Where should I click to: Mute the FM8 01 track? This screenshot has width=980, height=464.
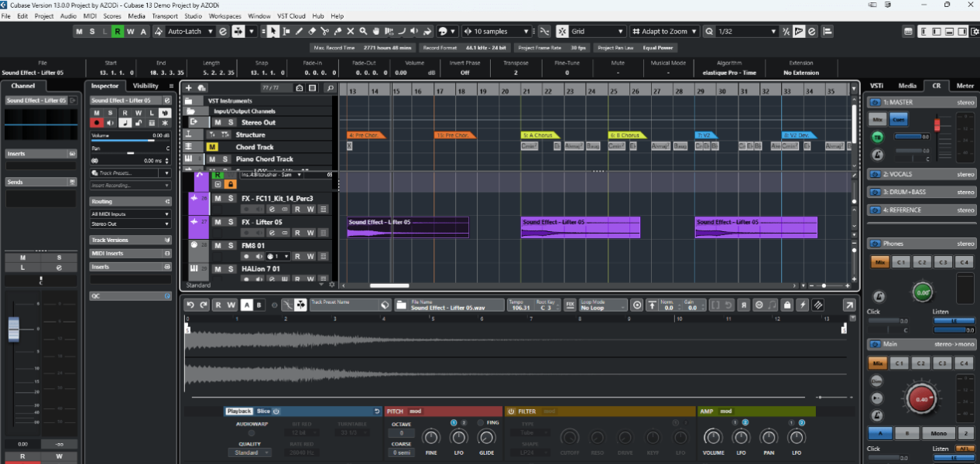(x=218, y=245)
